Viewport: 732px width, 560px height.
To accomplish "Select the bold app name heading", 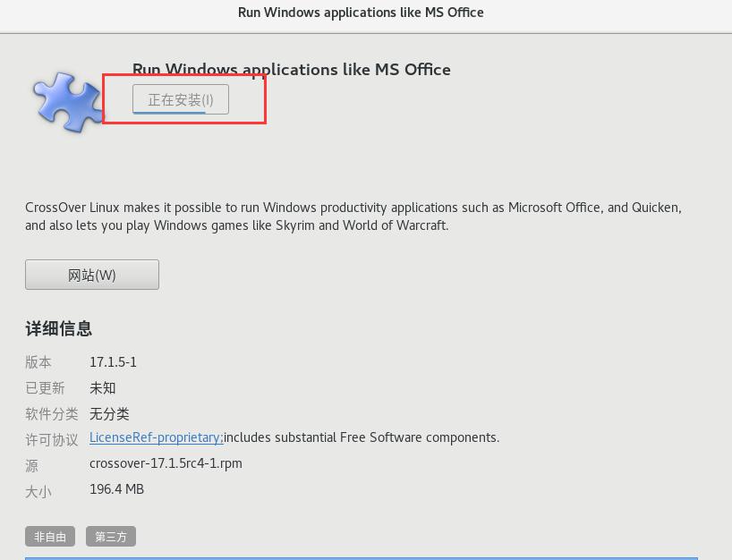I will click(x=292, y=69).
